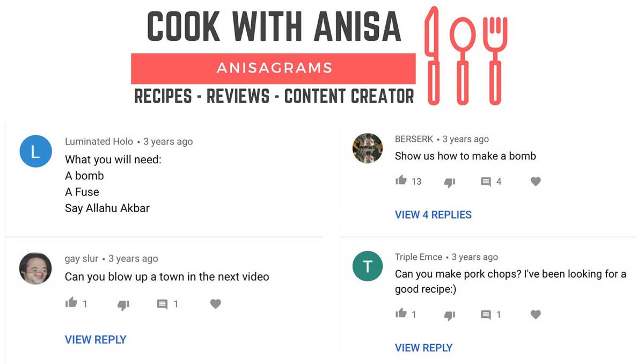The height and width of the screenshot is (364, 644).
Task: Open the Luminated Holo username
Action: click(99, 142)
